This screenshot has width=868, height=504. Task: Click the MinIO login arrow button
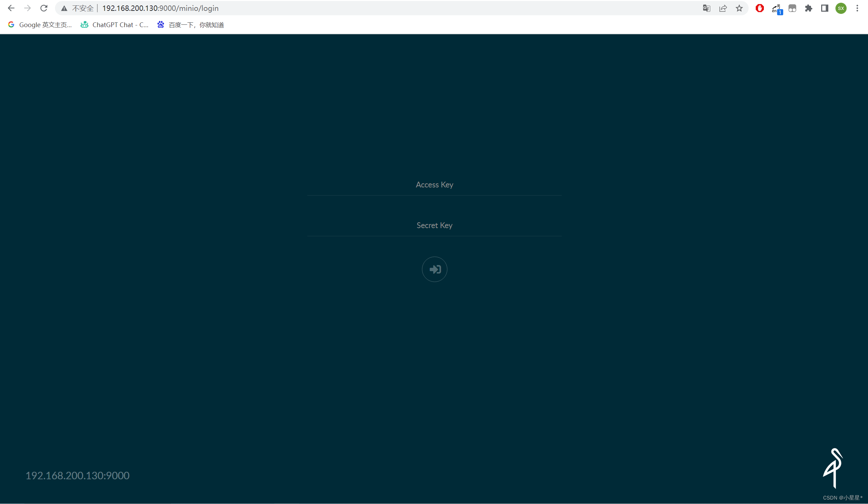tap(435, 269)
